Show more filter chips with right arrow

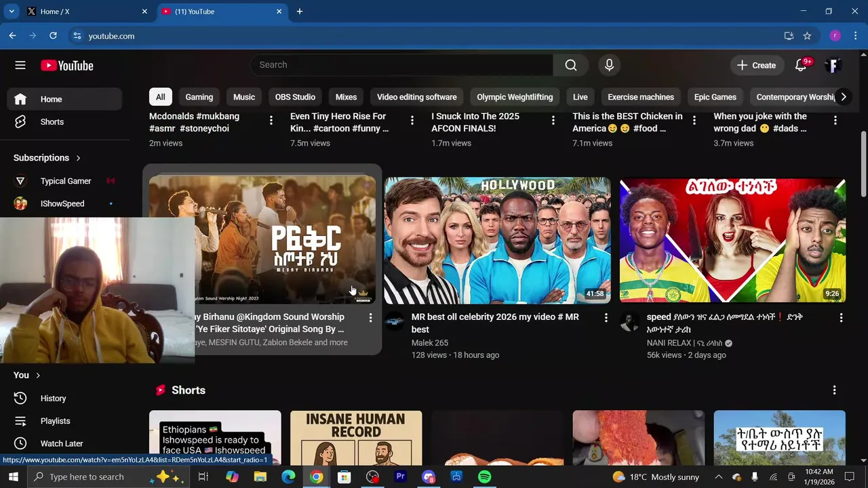(843, 97)
